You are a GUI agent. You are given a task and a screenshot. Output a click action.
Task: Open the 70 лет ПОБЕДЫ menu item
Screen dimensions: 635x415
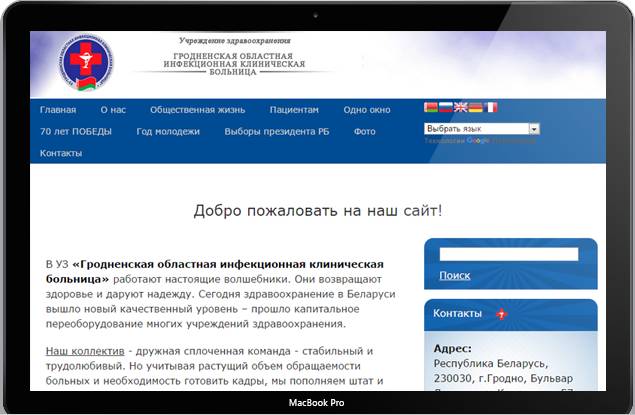(x=76, y=132)
